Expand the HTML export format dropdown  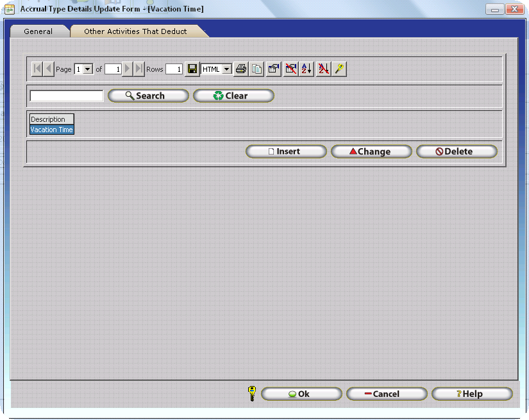(x=226, y=69)
